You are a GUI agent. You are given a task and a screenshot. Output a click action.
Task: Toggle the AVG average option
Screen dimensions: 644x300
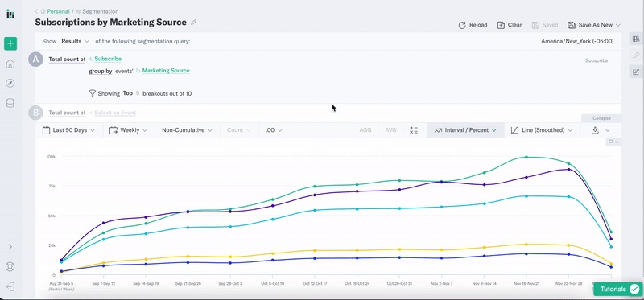click(390, 130)
